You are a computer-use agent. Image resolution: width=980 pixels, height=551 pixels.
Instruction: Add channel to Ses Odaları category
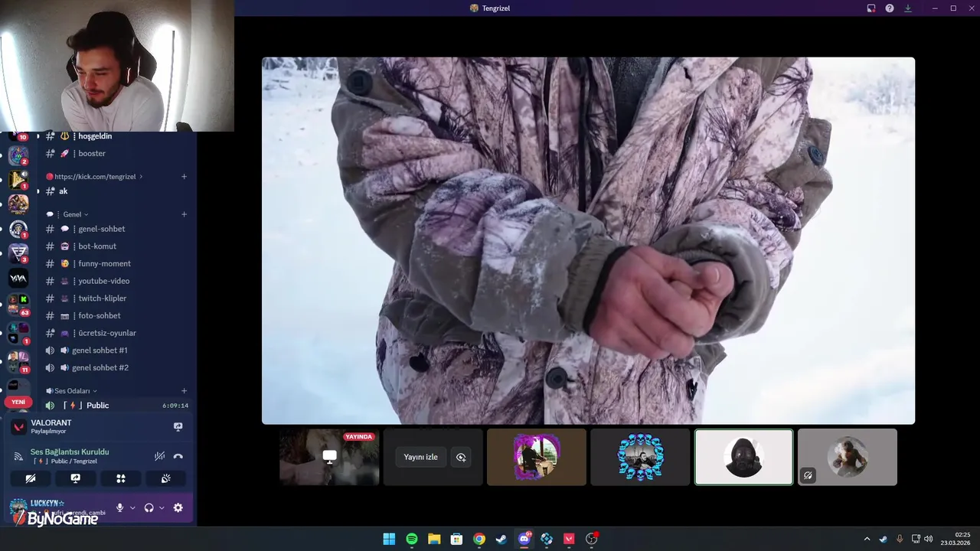[184, 391]
